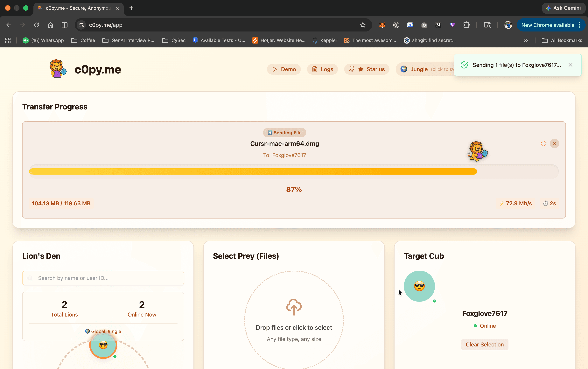
Task: Open the purple gem extension
Action: click(452, 25)
